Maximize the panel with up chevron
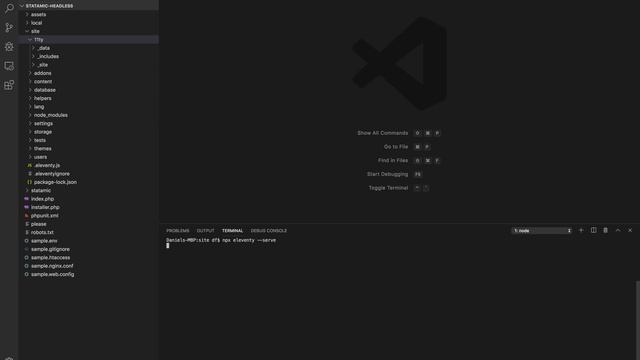The image size is (640, 360). 618,231
